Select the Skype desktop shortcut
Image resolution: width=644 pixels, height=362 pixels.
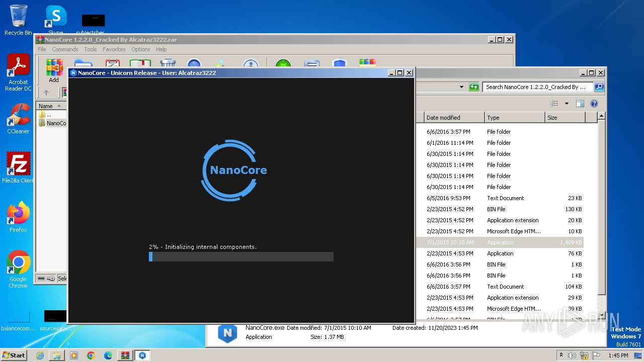(x=55, y=19)
